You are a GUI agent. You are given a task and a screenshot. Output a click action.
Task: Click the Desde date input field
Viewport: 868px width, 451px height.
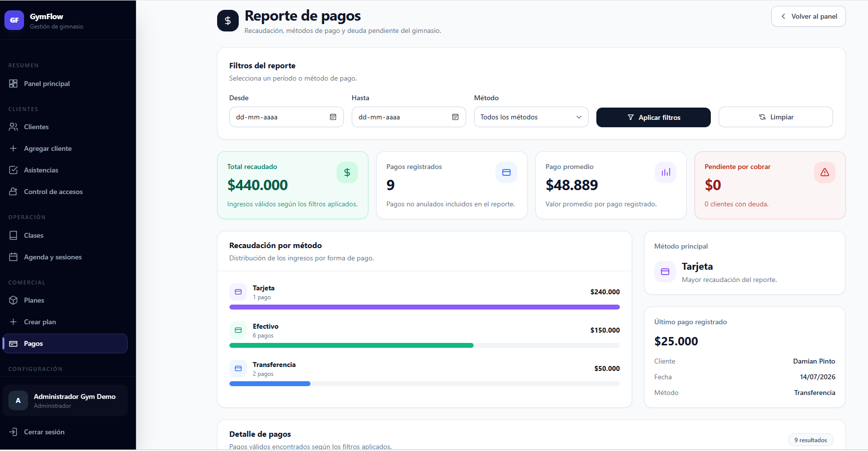point(286,117)
